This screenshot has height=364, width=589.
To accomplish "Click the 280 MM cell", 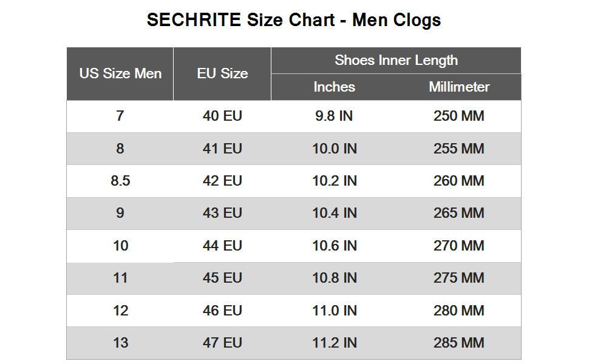I will point(458,311).
